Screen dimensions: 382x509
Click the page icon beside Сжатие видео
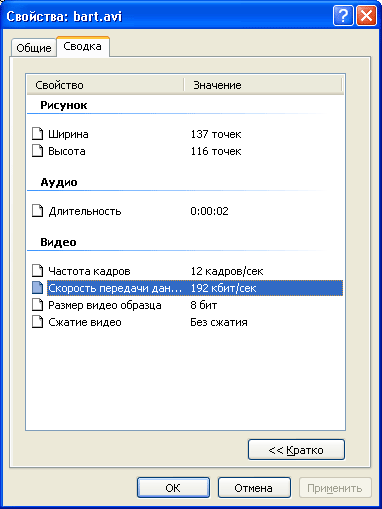(37, 322)
